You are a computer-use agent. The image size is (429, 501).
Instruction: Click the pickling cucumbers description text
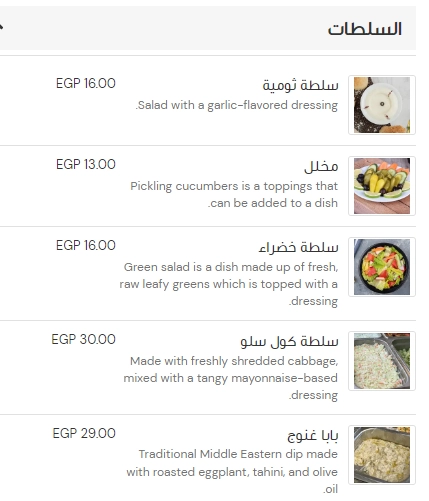(x=234, y=194)
